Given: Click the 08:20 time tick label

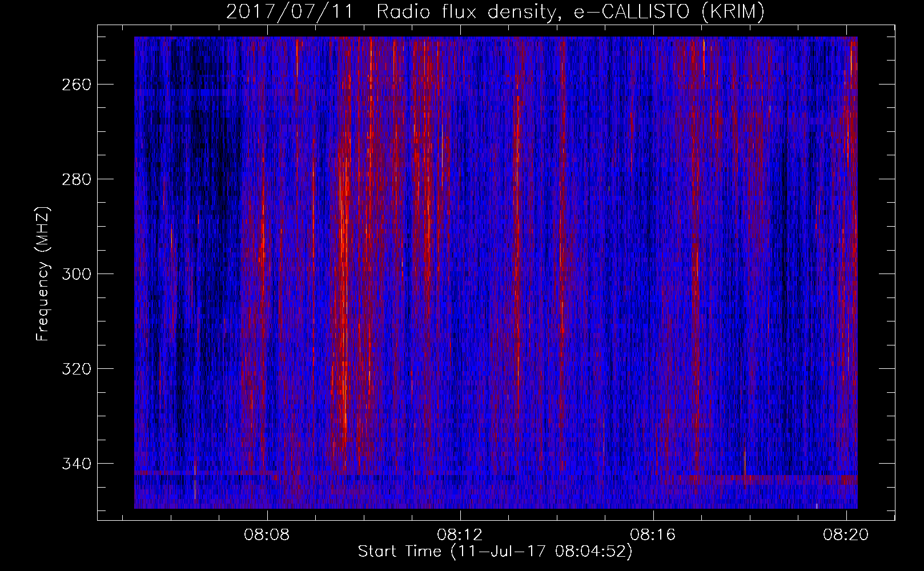Looking at the screenshot, I should point(846,535).
